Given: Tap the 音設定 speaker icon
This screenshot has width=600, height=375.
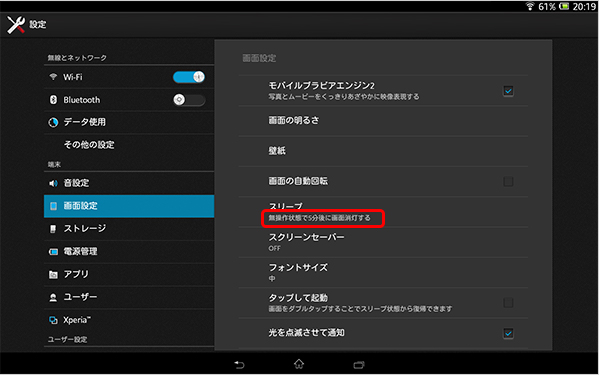Looking at the screenshot, I should [x=53, y=183].
